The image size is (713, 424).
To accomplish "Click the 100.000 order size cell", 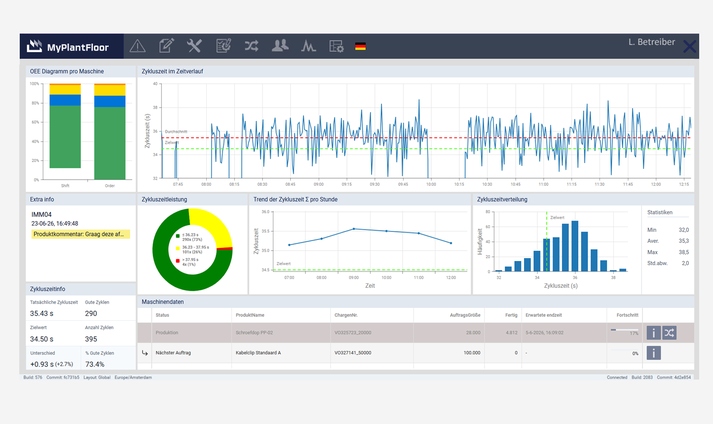I will (x=472, y=353).
